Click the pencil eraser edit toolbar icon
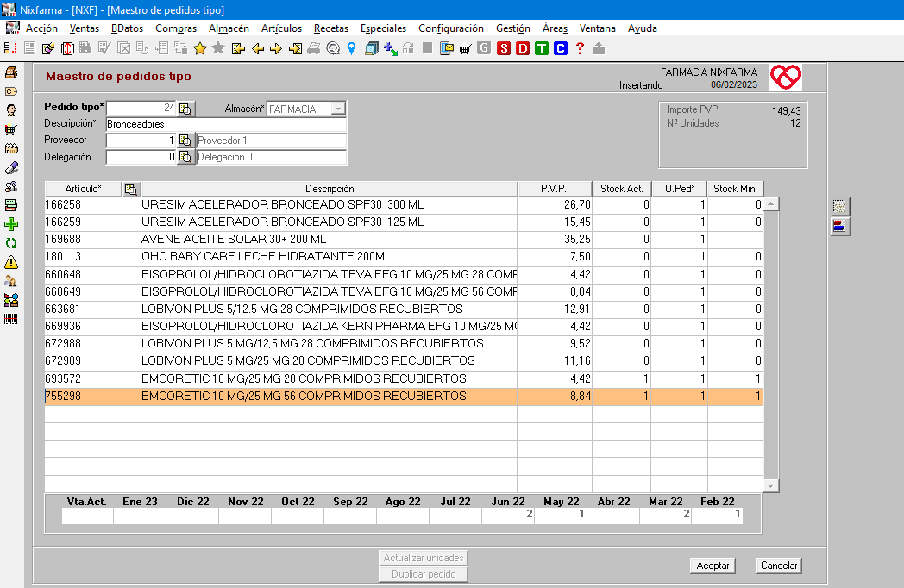Image resolution: width=904 pixels, height=588 pixels. click(x=48, y=49)
